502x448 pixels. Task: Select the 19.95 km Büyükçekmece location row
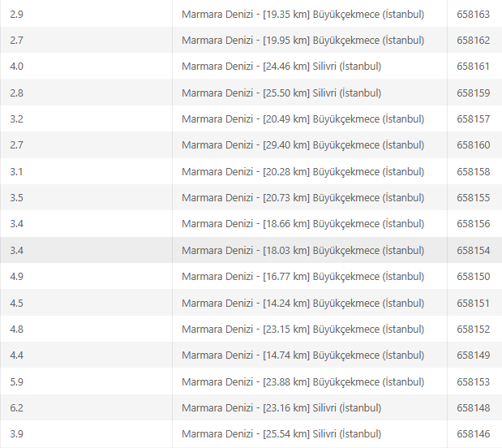click(302, 41)
